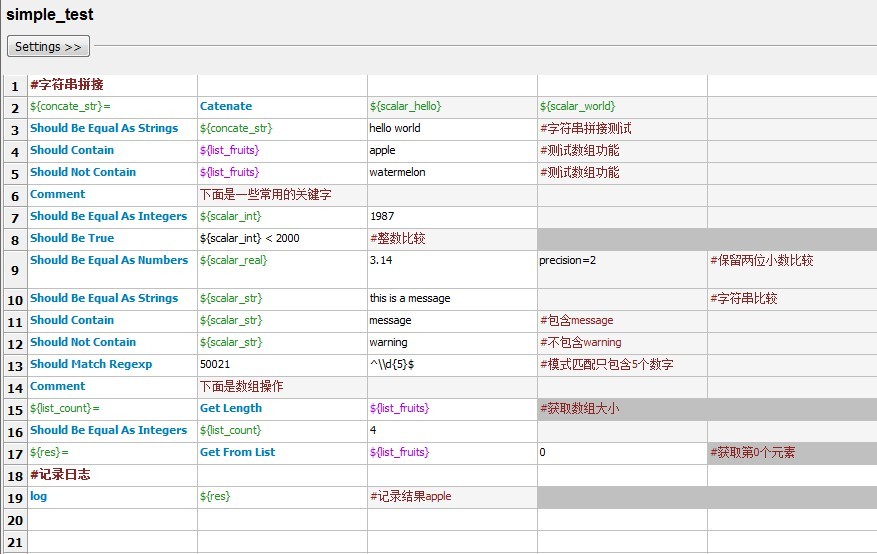Select the '${scalar_int} < 2000' cell
The width and height of the screenshot is (877, 554).
click(x=282, y=239)
